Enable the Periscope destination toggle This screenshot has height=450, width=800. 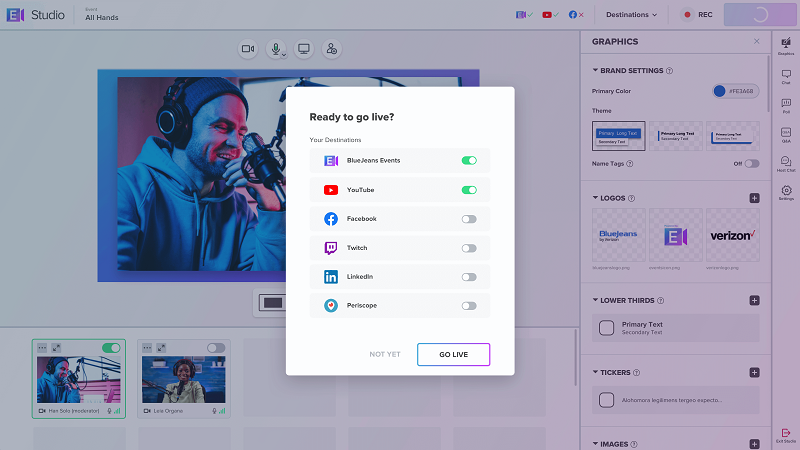(x=469, y=306)
